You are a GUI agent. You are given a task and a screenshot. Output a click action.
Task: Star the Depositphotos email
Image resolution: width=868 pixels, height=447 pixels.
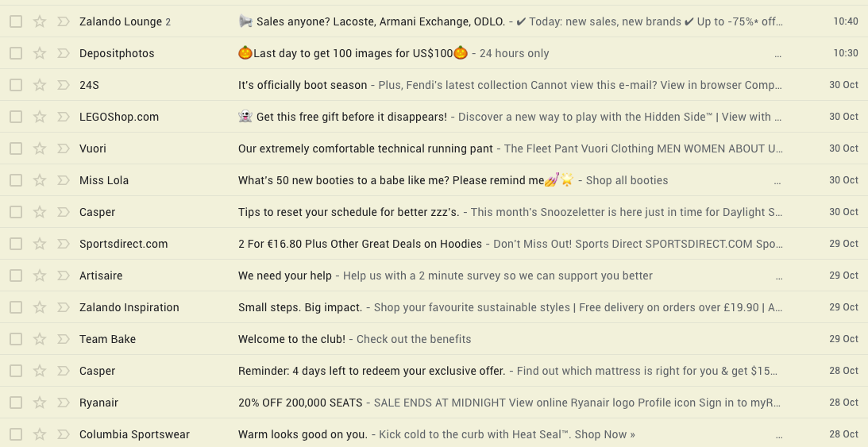point(39,53)
